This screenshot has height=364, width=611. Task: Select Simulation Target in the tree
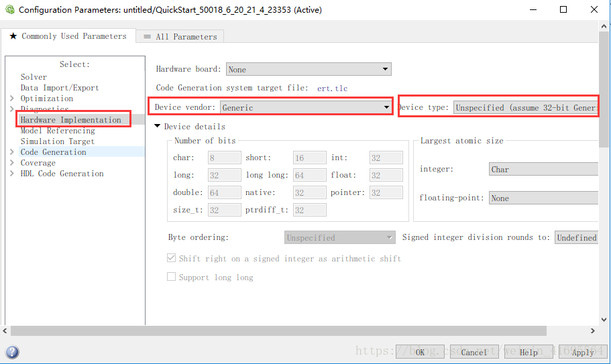click(57, 141)
